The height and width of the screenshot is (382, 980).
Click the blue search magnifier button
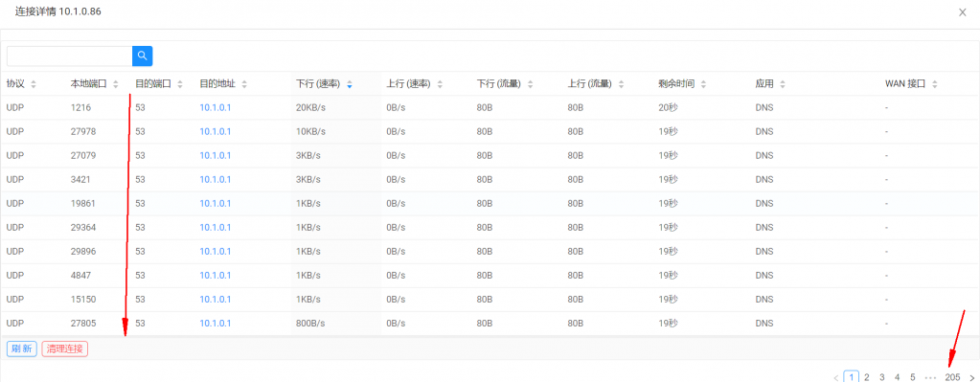[143, 56]
